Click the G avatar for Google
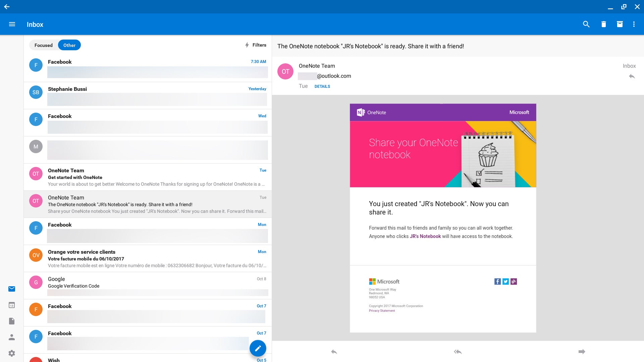 coord(36,282)
